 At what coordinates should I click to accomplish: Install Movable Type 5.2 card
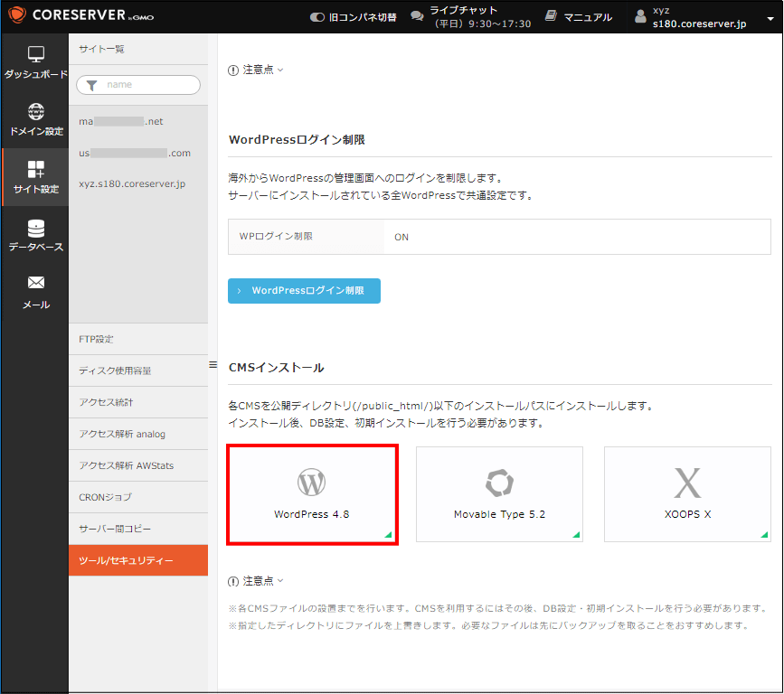499,494
